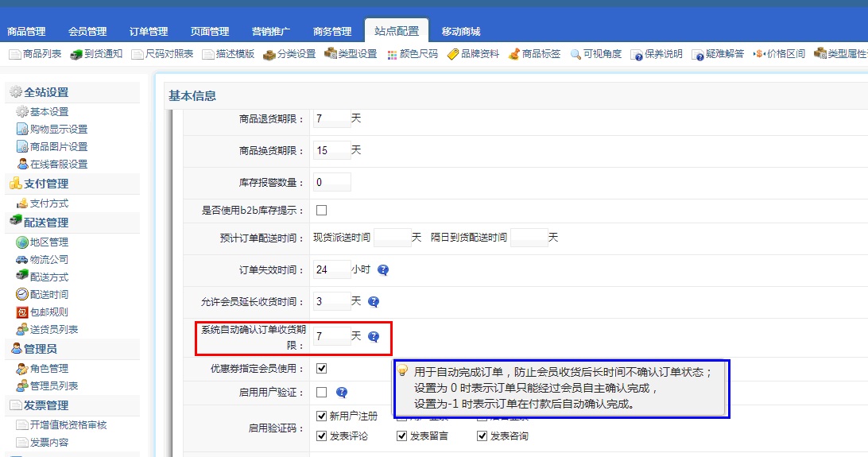The height and width of the screenshot is (457, 868).
Task: Open 送货员列表 in the sidebar
Action: coord(47,329)
